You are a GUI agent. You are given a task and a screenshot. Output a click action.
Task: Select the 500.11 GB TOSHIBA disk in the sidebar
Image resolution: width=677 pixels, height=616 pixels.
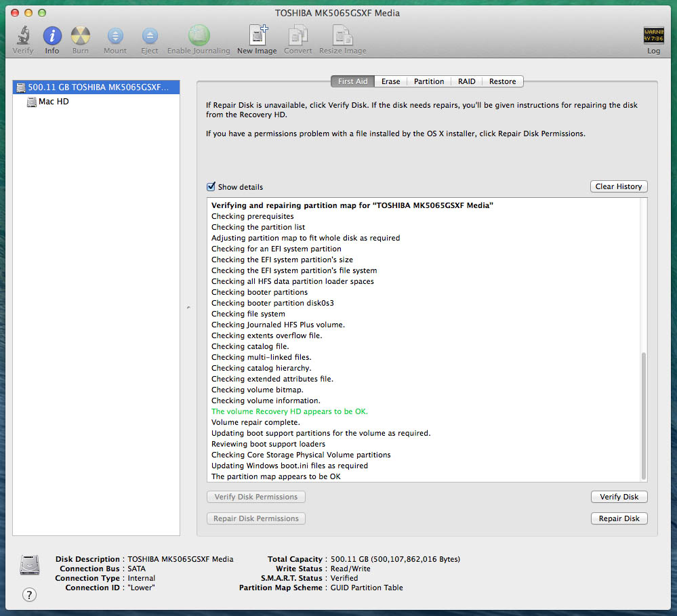click(96, 87)
